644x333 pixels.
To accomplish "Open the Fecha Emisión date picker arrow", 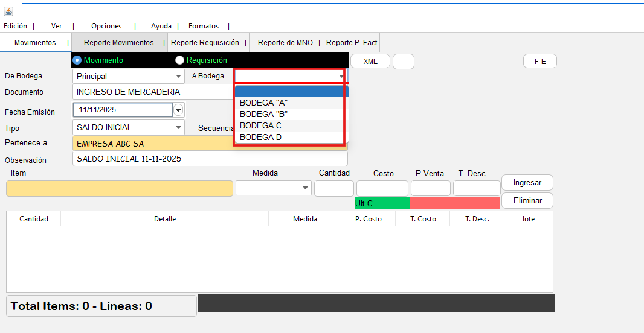I will 179,110.
